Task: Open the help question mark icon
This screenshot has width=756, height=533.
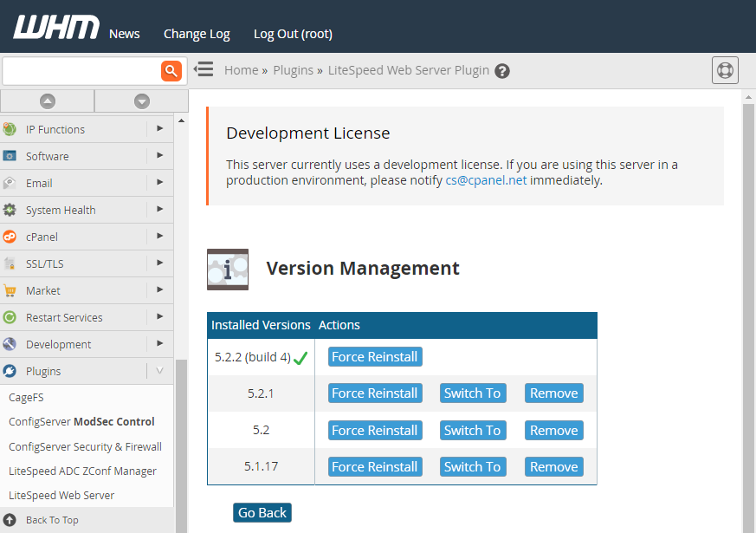Action: (502, 71)
